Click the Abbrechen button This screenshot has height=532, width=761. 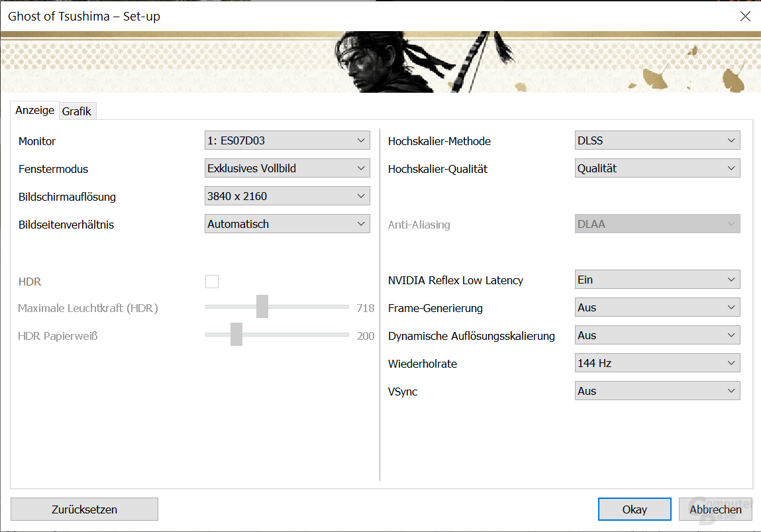pyautogui.click(x=715, y=509)
